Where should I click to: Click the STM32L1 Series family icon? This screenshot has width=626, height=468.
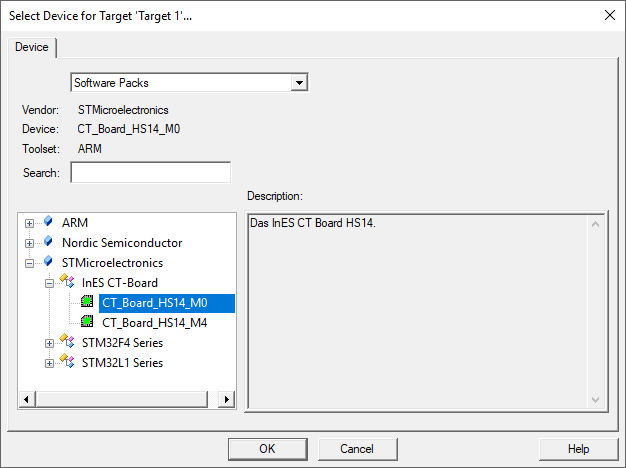[x=67, y=362]
